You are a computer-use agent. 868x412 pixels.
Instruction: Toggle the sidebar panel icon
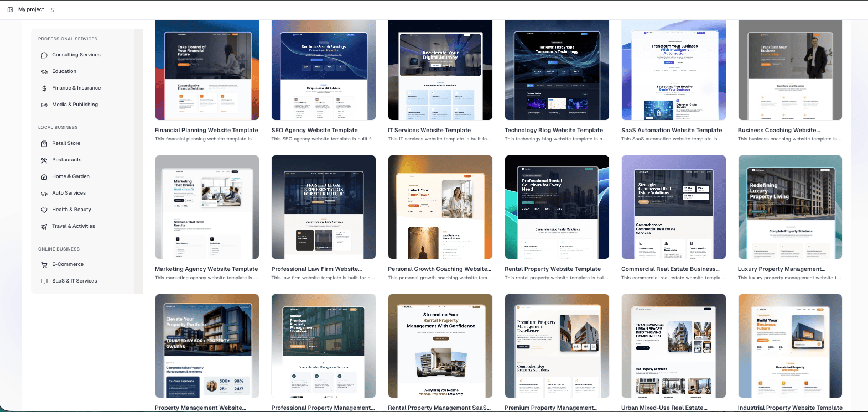[x=10, y=9]
